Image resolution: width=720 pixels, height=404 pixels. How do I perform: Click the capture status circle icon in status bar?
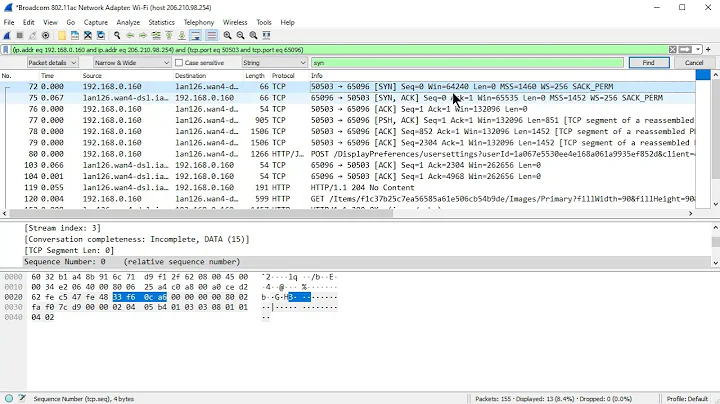coord(9,398)
